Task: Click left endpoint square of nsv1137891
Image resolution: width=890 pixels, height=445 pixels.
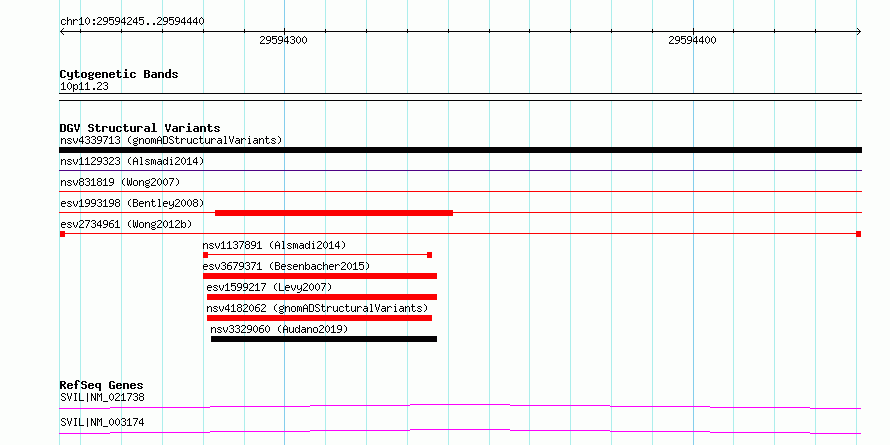Action: (x=205, y=255)
